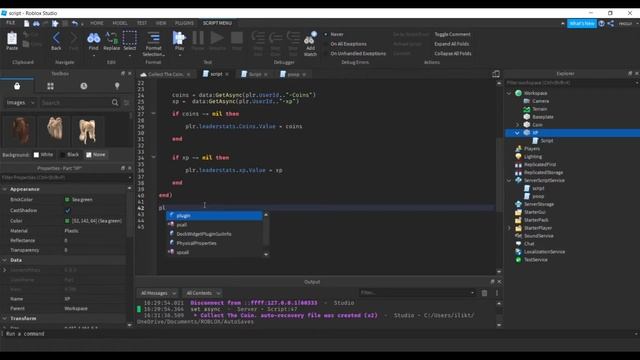This screenshot has width=640, height=360.
Task: Click the share icon near What's New
Action: pyautogui.click(x=611, y=24)
